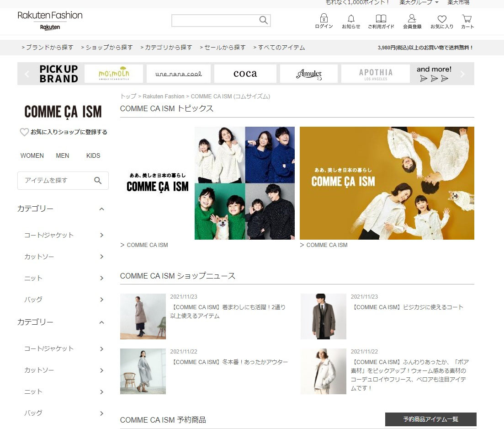Open カテゴリから探す menu

[166, 48]
